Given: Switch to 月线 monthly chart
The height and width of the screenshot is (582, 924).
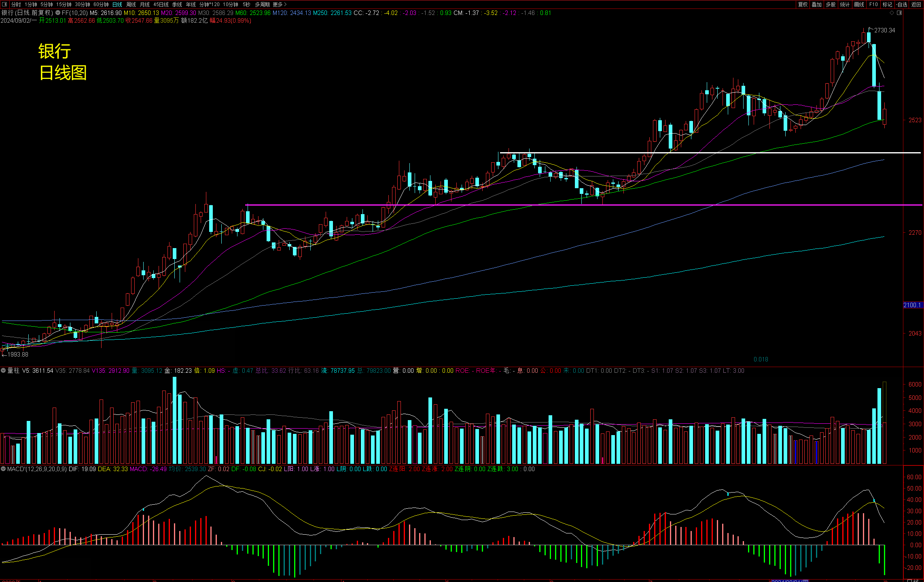Looking at the screenshot, I should click(x=144, y=4).
